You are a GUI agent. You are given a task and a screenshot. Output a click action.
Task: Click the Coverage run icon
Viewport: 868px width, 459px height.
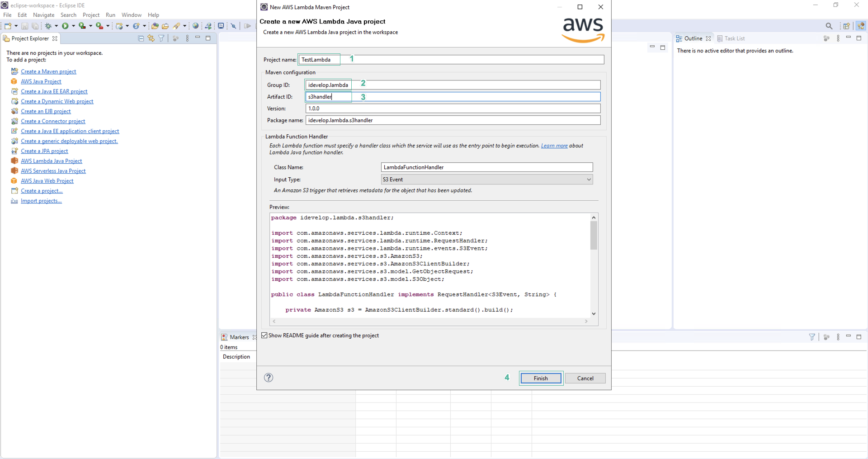click(82, 26)
